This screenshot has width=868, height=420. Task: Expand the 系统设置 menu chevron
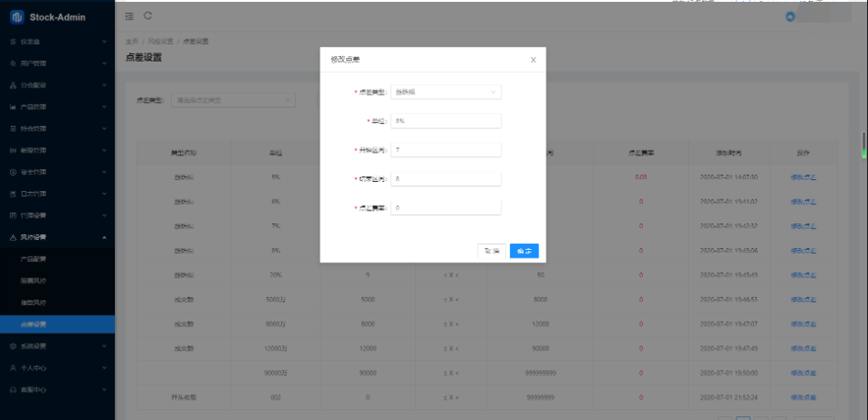(x=104, y=346)
